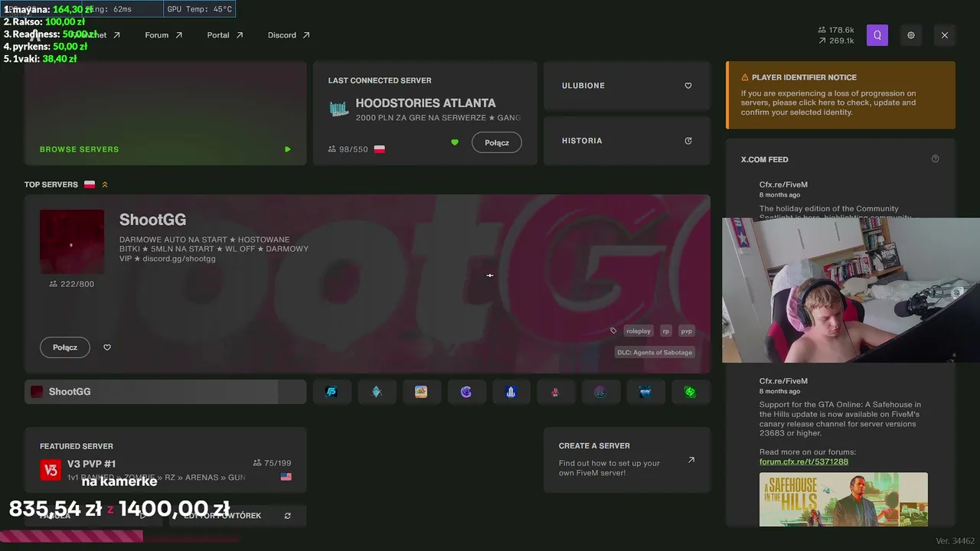The width and height of the screenshot is (980, 551).
Task: Open ShootGG server thumbnail
Action: tap(72, 242)
